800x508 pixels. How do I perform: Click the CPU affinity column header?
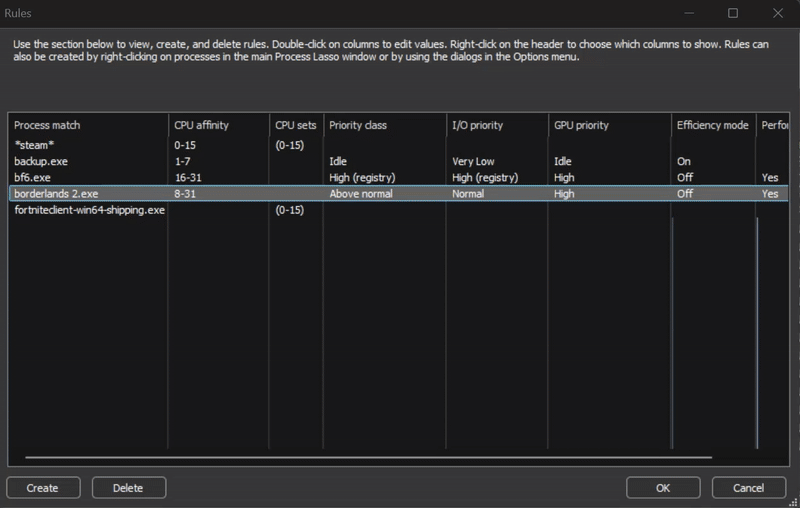pyautogui.click(x=201, y=125)
